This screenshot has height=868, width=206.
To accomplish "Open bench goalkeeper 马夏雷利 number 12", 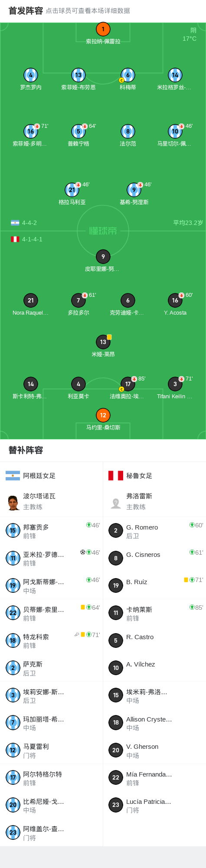I will coord(52,750).
